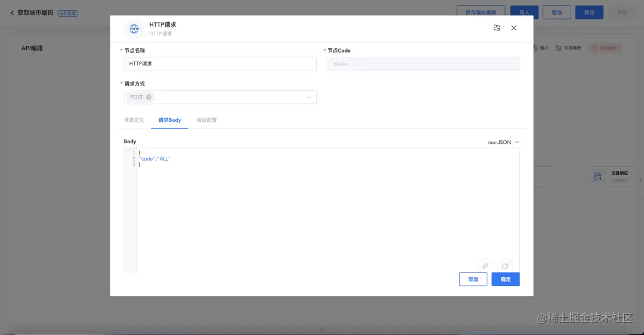Screen dimensions: 644x335
Task: Confirm with the 确定 button
Action: [x=506, y=279]
